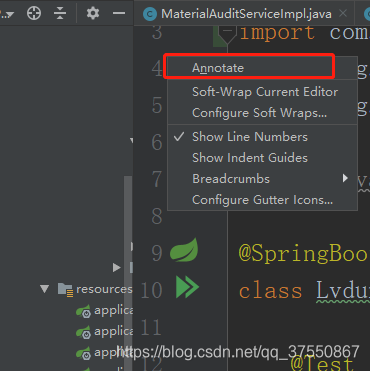Choose Soft-Wrap Current Editor
The height and width of the screenshot is (371, 370).
[262, 92]
